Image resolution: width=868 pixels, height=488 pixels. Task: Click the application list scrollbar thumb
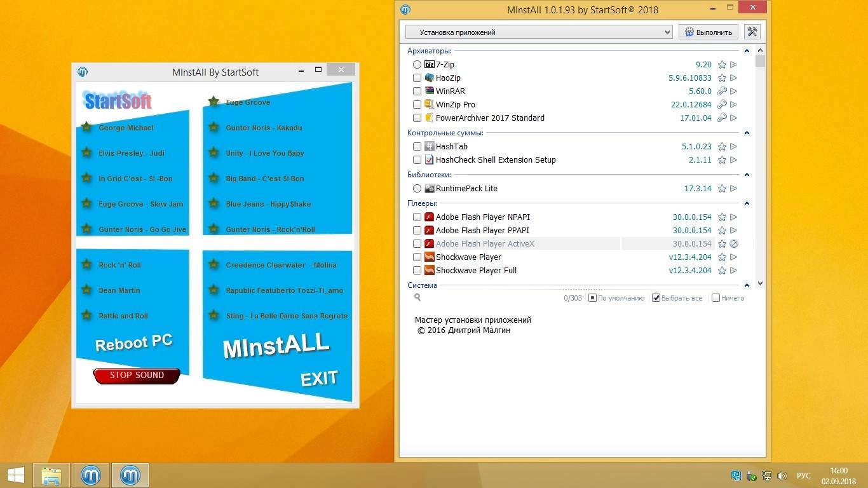pyautogui.click(x=761, y=61)
